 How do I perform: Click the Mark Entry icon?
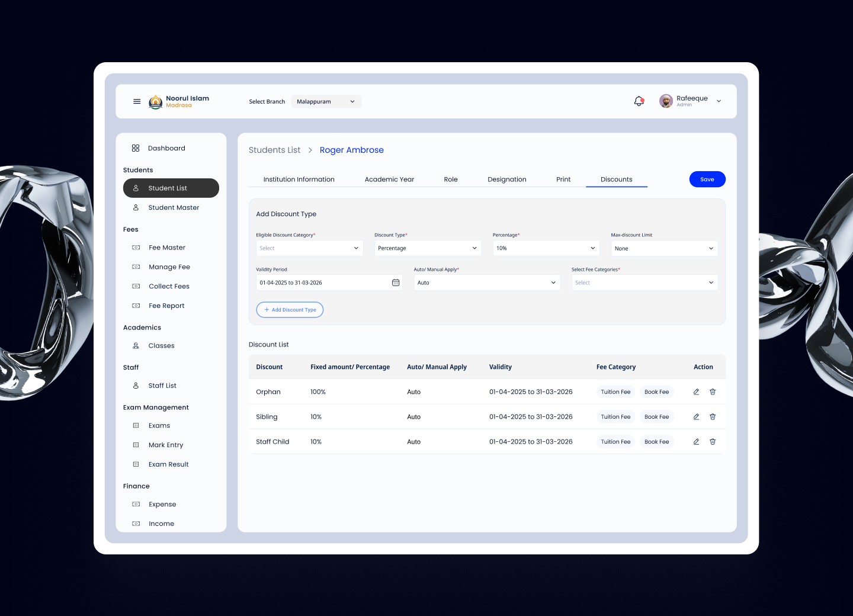pos(136,445)
